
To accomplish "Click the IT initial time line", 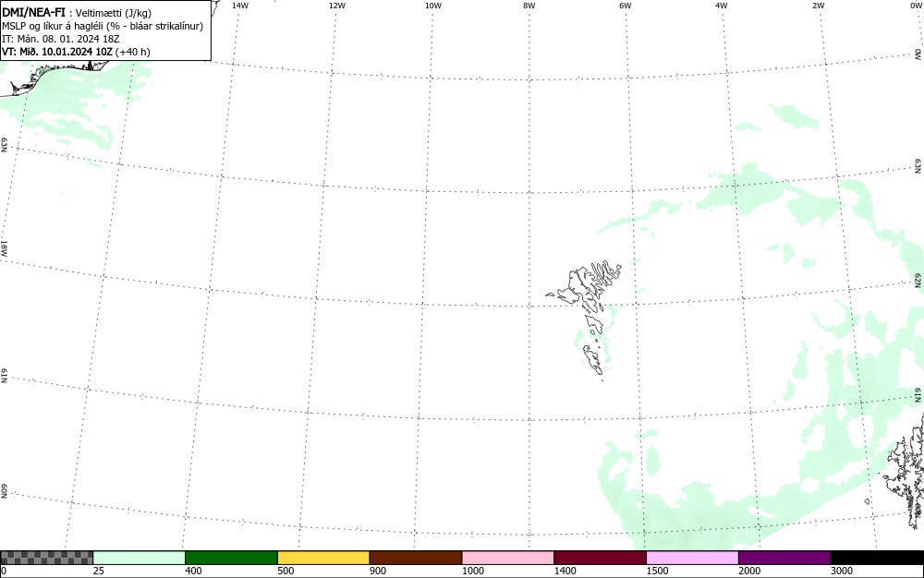I will point(61,39).
